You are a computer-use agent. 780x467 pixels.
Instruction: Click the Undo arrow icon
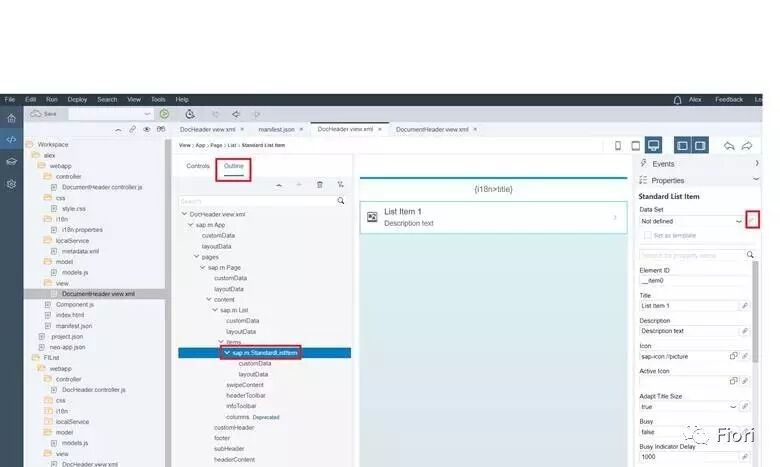click(729, 145)
